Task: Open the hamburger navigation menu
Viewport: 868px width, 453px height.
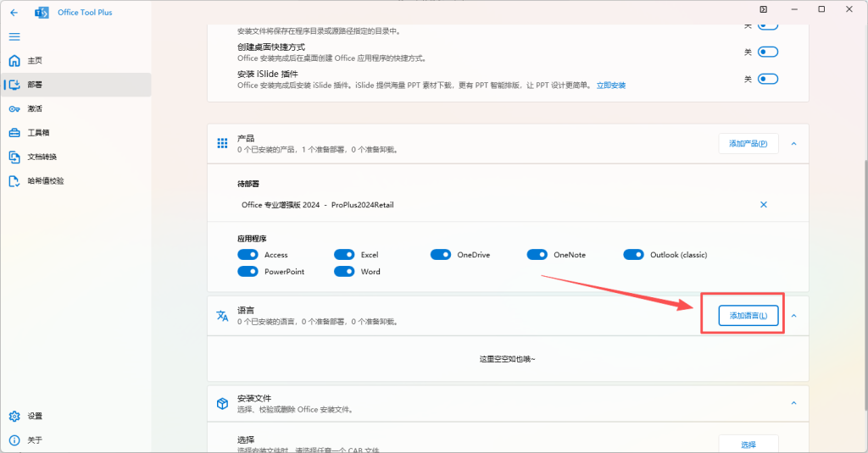Action: (x=14, y=36)
